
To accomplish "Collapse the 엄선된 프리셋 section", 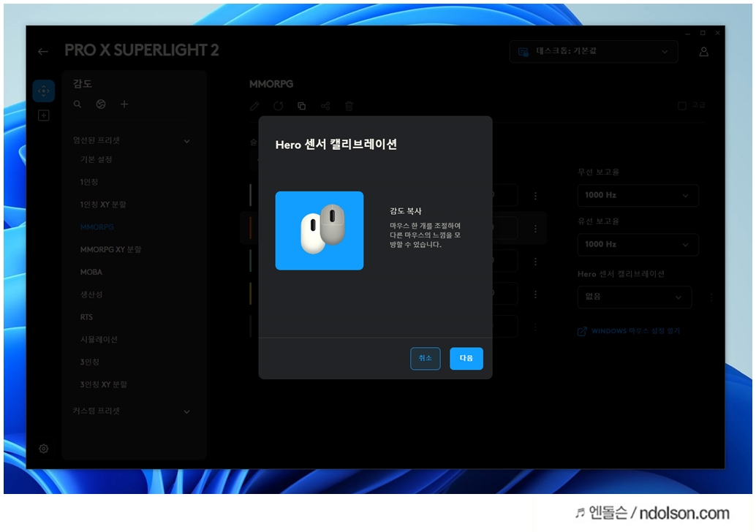I will [186, 141].
